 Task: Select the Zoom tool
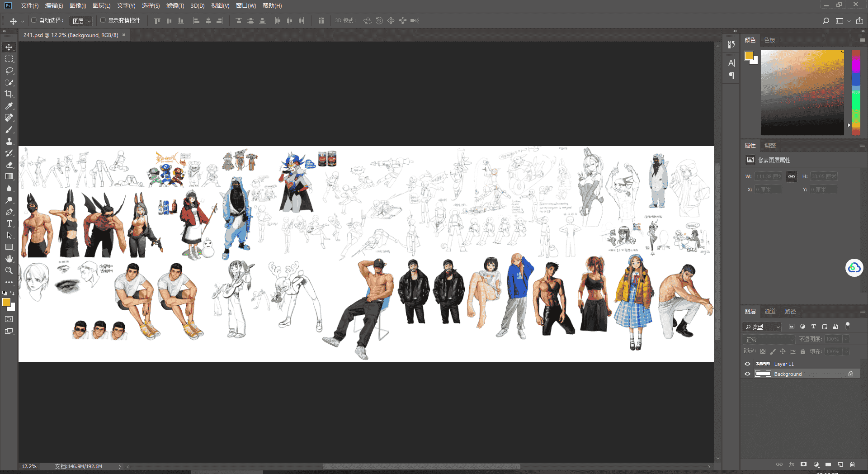coord(9,270)
